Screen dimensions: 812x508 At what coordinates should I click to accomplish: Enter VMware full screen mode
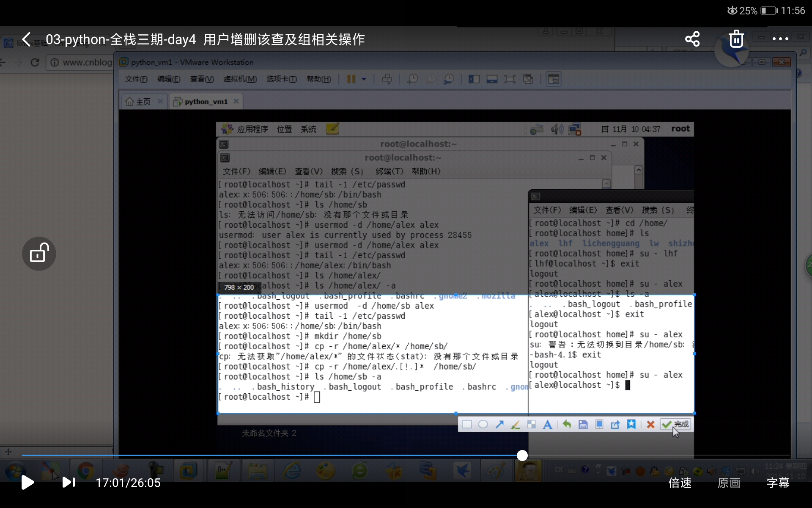(510, 79)
